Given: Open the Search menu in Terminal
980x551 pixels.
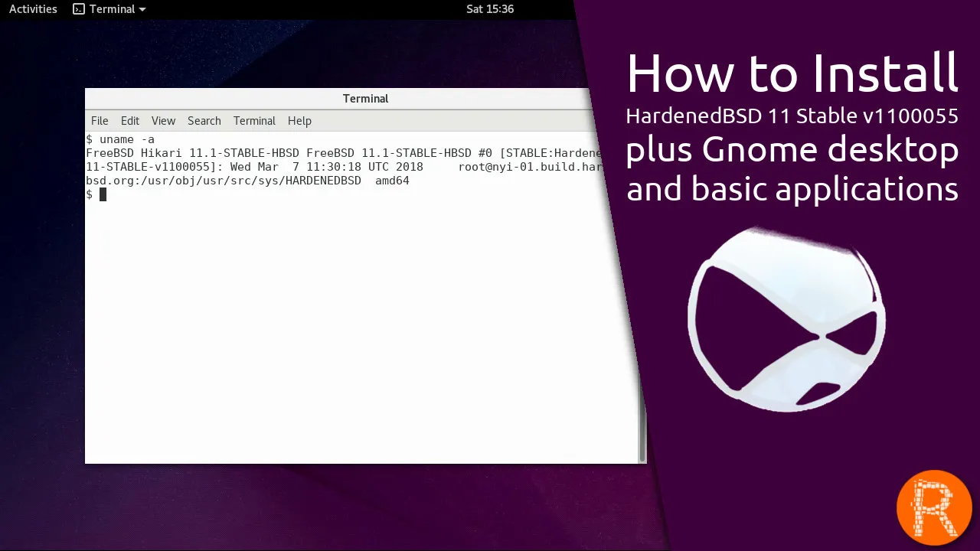Looking at the screenshot, I should [204, 121].
